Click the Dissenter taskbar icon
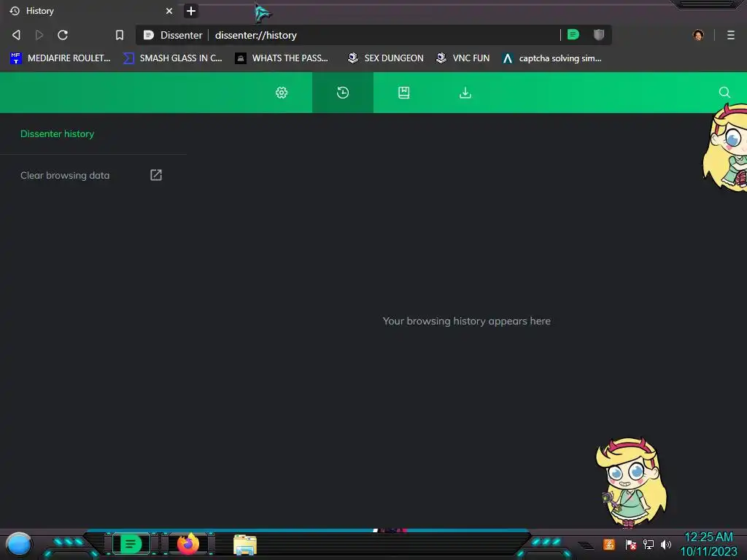 point(131,543)
